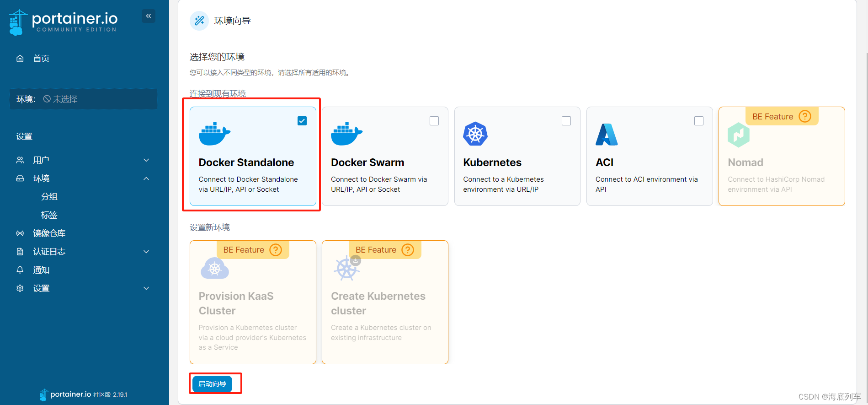The width and height of the screenshot is (868, 405).
Task: Uncheck the Docker Standalone checkbox
Action: click(302, 121)
